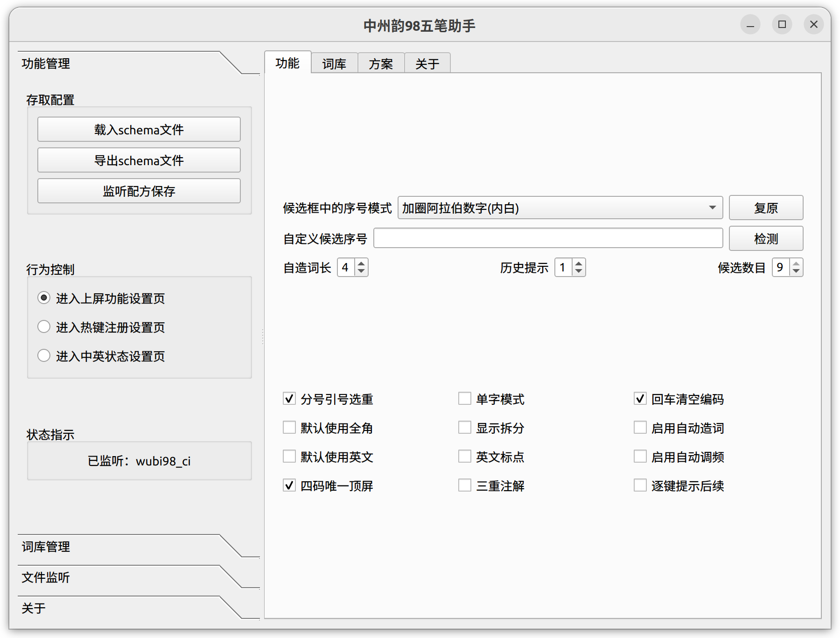Click the 检测 button next to custom sequence
The height and width of the screenshot is (638, 840).
[766, 238]
